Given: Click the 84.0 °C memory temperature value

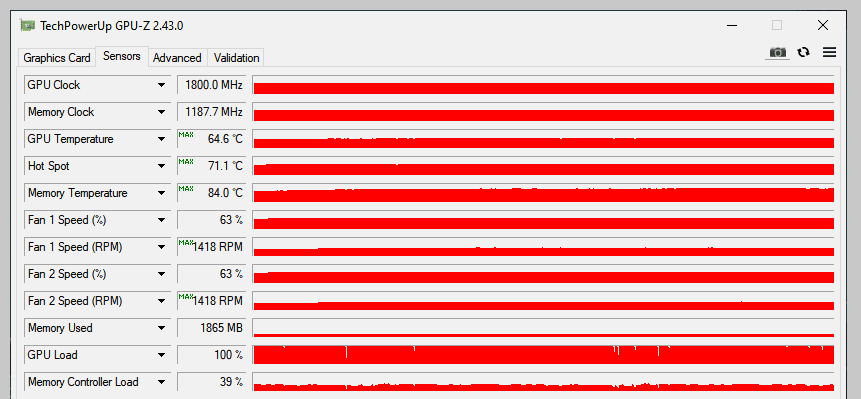Looking at the screenshot, I should click(x=212, y=193).
